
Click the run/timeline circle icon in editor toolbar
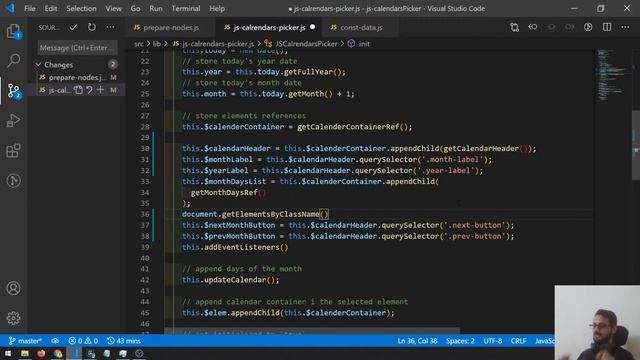588,27
